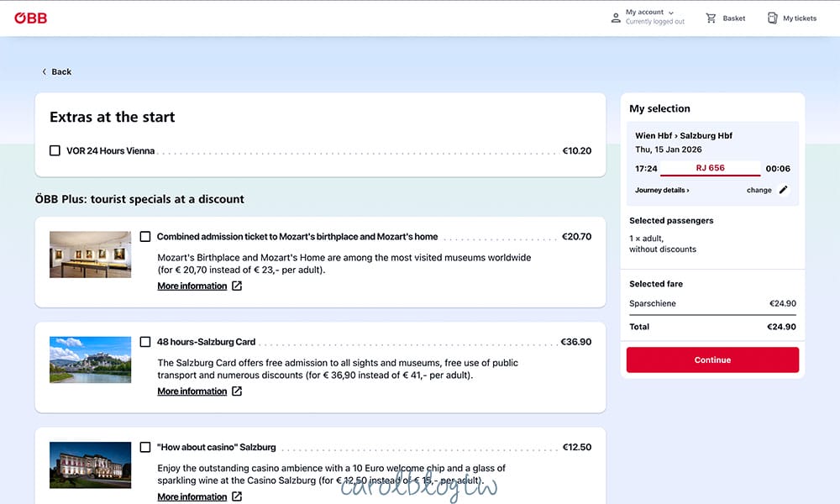Check the 48 hours-Salzburg Card option

point(145,342)
